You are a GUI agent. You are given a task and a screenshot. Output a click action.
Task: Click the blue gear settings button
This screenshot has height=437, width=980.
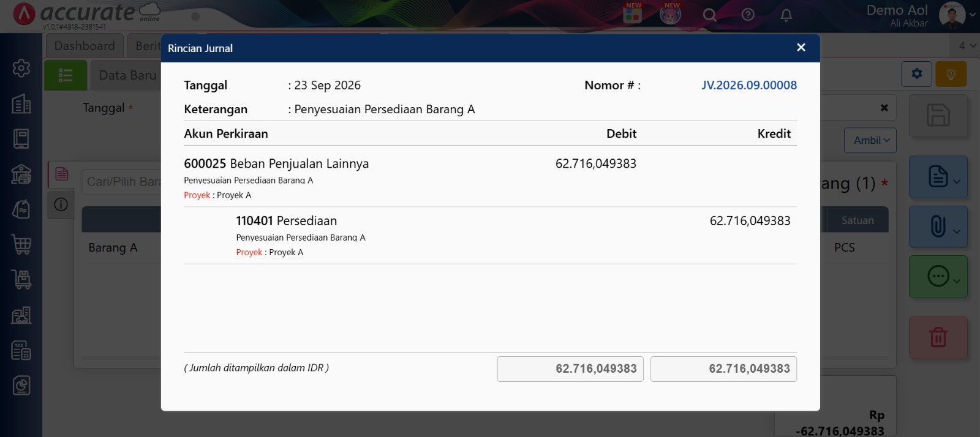point(917,74)
